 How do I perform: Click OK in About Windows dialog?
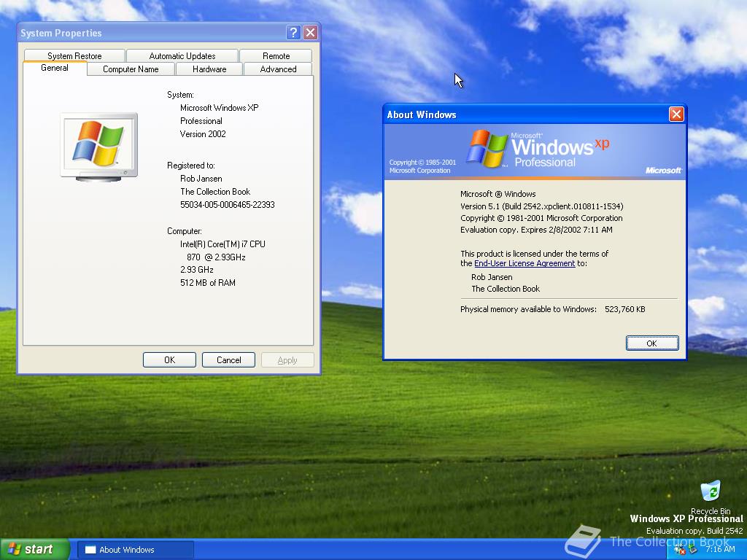[x=652, y=343]
